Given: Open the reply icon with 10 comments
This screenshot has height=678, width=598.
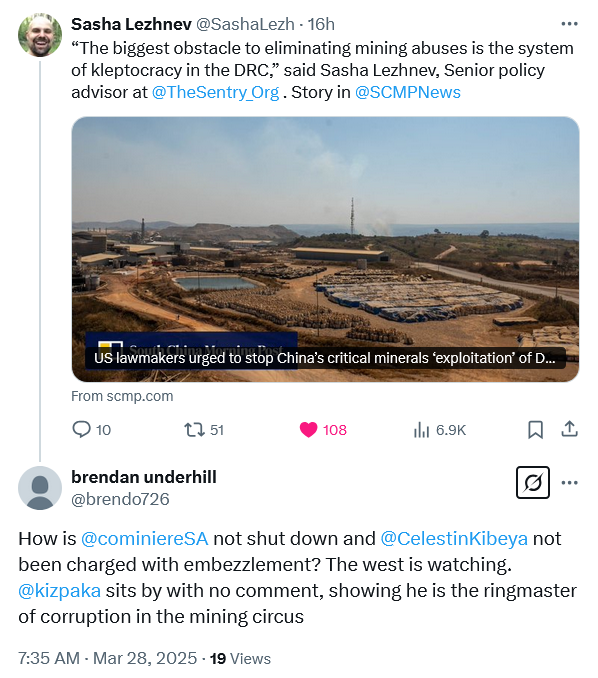Looking at the screenshot, I should coord(81,430).
